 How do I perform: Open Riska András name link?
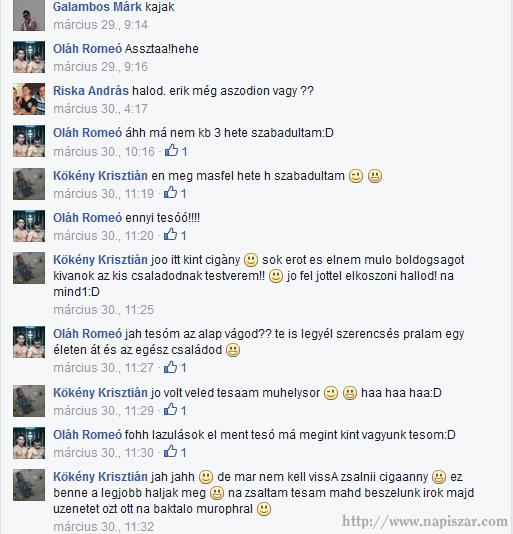point(91,91)
